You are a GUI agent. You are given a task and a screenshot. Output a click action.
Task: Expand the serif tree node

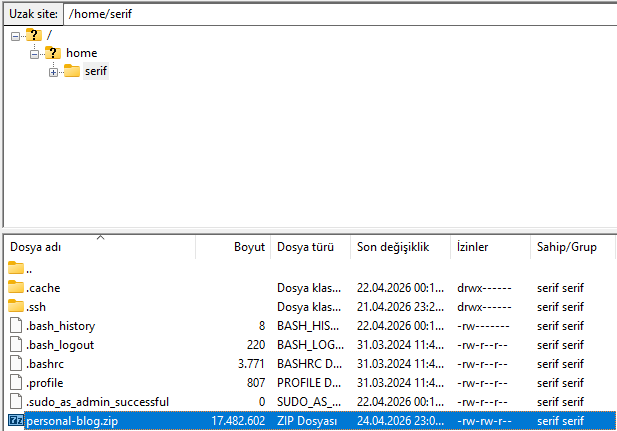[54, 72]
